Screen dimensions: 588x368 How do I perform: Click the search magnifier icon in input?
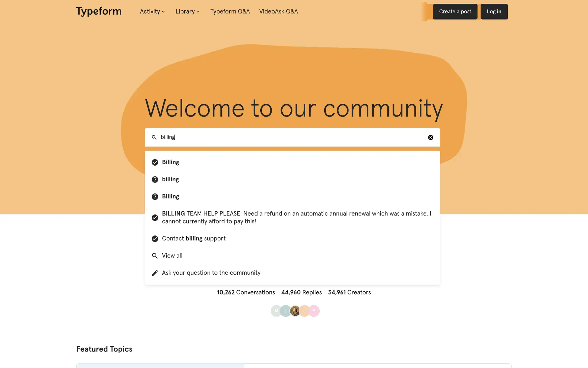[x=154, y=137]
